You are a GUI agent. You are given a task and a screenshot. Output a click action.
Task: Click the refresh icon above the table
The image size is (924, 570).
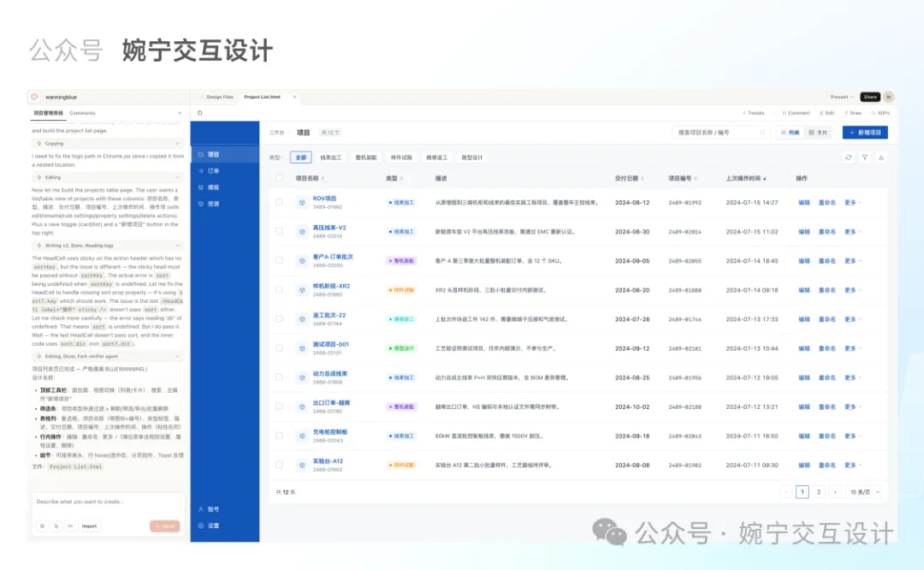(848, 157)
